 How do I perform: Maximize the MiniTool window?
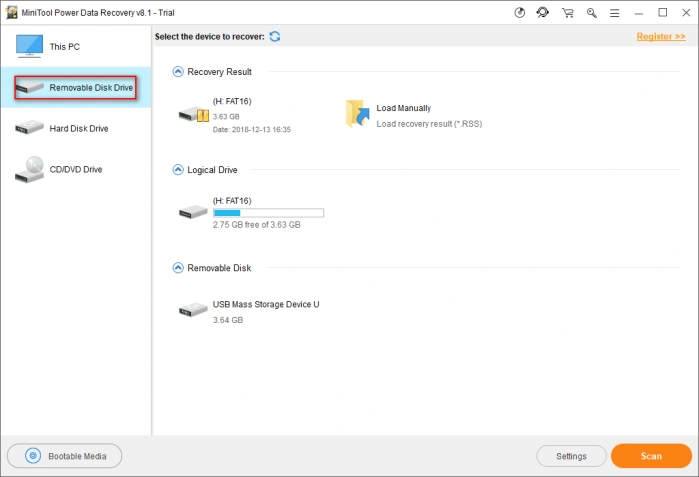[663, 12]
